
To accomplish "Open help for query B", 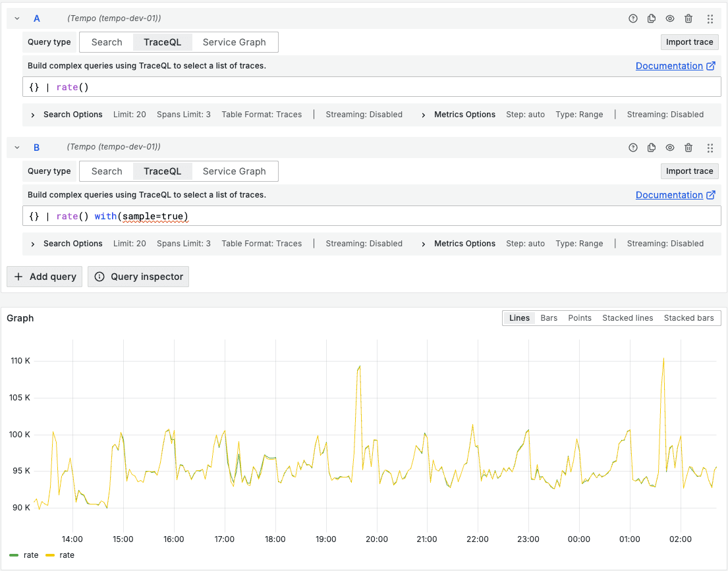I will point(633,148).
